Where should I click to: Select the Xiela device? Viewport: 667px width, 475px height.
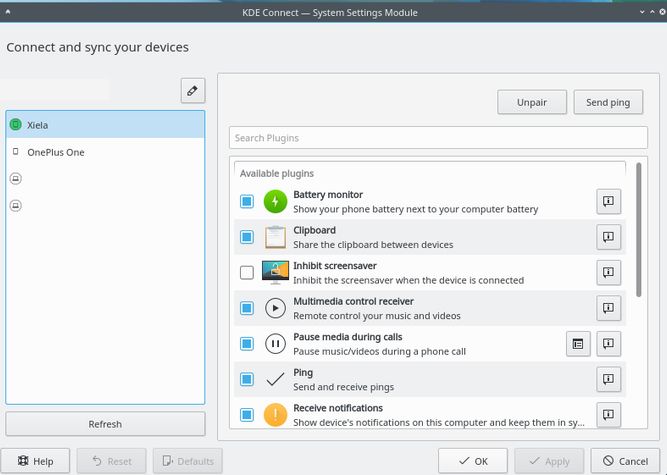[x=105, y=125]
